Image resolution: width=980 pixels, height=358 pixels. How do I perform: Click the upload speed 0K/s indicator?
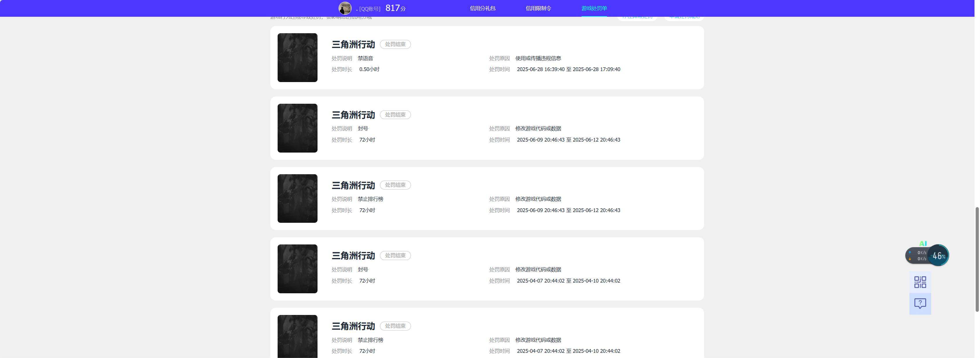click(x=918, y=252)
